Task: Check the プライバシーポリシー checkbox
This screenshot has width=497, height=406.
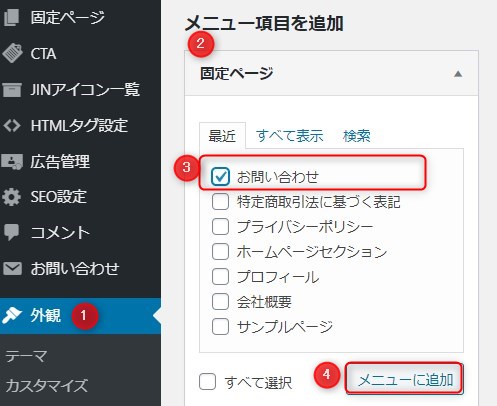Action: tap(220, 227)
